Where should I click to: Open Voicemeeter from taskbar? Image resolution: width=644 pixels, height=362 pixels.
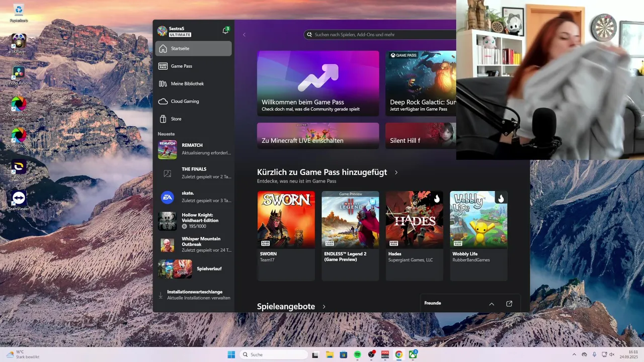pos(385,354)
